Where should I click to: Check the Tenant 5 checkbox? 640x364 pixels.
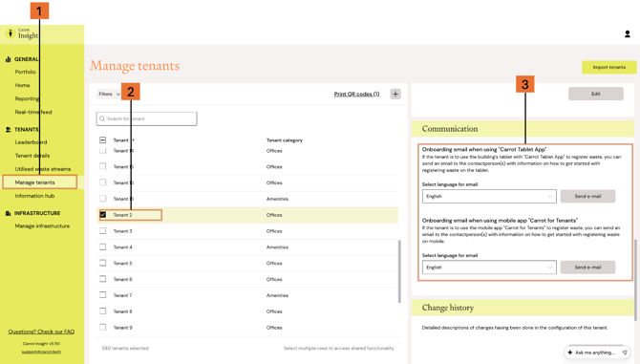point(103,263)
